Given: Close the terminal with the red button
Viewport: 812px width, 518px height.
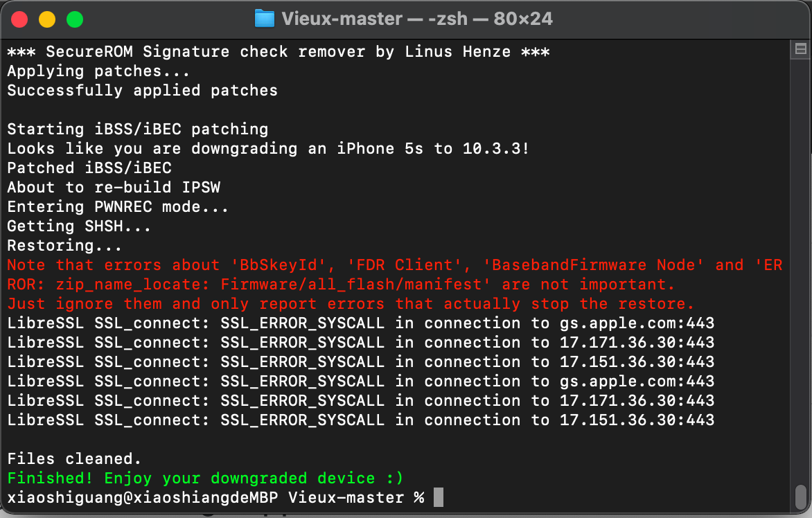Looking at the screenshot, I should click(19, 19).
